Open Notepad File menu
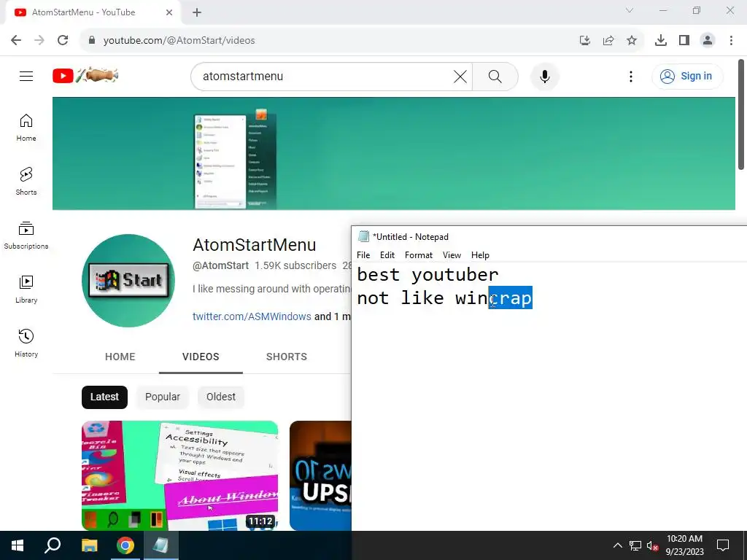Image resolution: width=747 pixels, height=560 pixels. pyautogui.click(x=363, y=255)
